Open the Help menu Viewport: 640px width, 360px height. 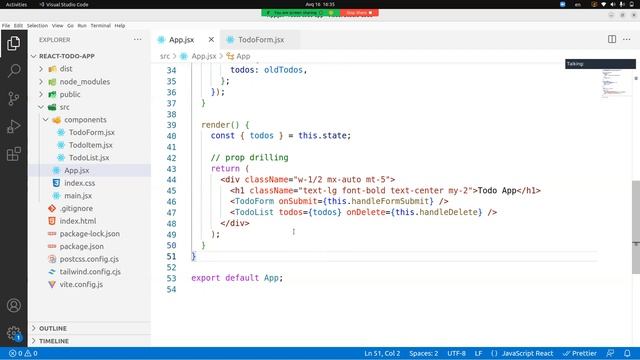tap(120, 25)
